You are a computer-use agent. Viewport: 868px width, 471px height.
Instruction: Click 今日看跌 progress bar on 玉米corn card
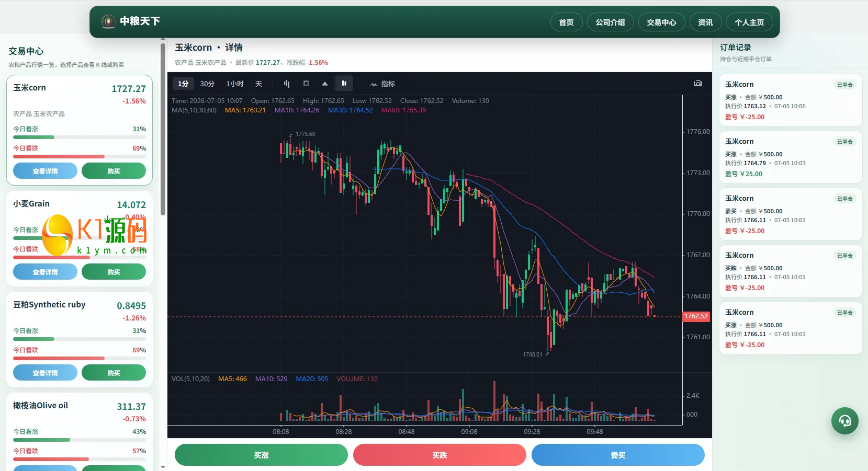(80, 157)
